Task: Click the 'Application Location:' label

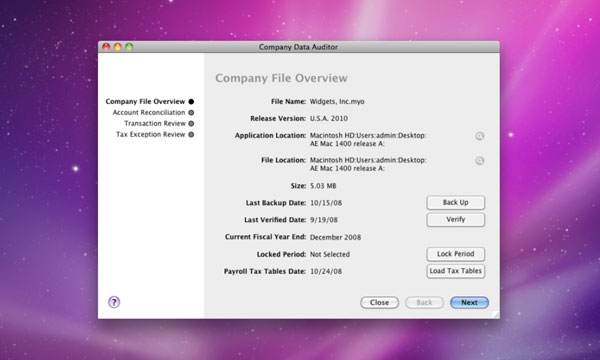Action: click(x=271, y=135)
